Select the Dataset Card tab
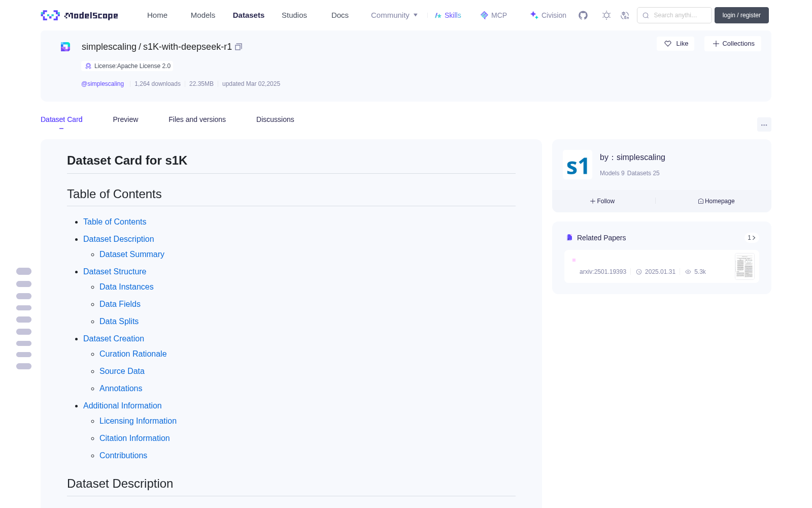Viewport: 812px width, 508px height. [x=61, y=119]
